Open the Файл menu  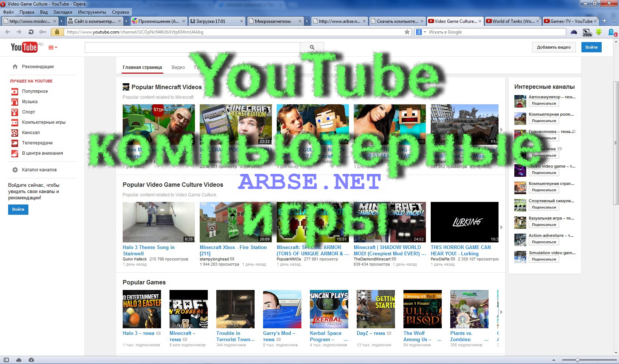click(x=8, y=12)
